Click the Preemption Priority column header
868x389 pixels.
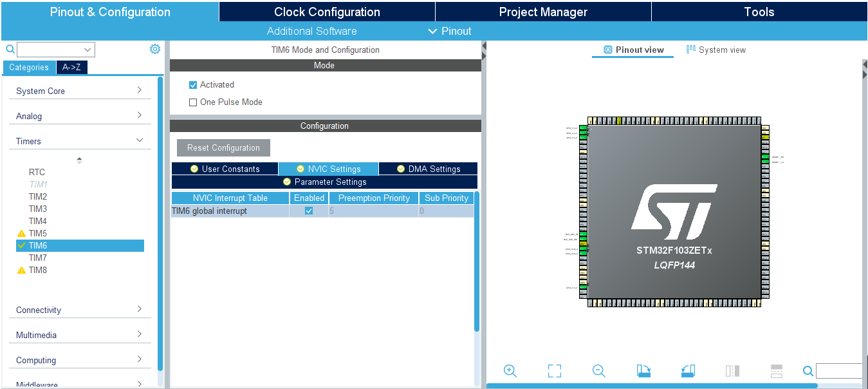(x=374, y=198)
